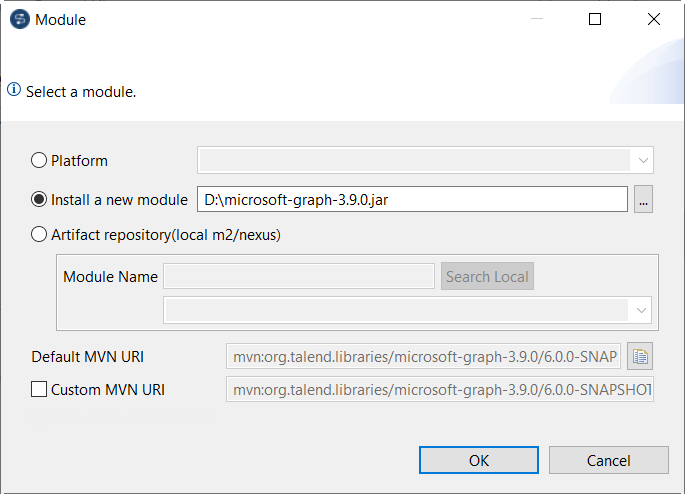
Task: Click the Talend Module dialog title icon
Action: click(20, 20)
